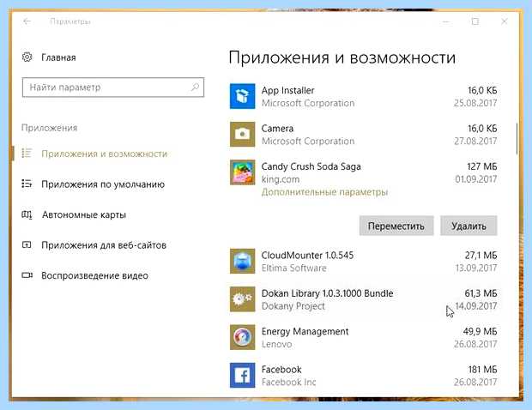This screenshot has width=532, height=410.
Task: Click the Воспроизведение видео camera icon
Action: pyautogui.click(x=27, y=275)
